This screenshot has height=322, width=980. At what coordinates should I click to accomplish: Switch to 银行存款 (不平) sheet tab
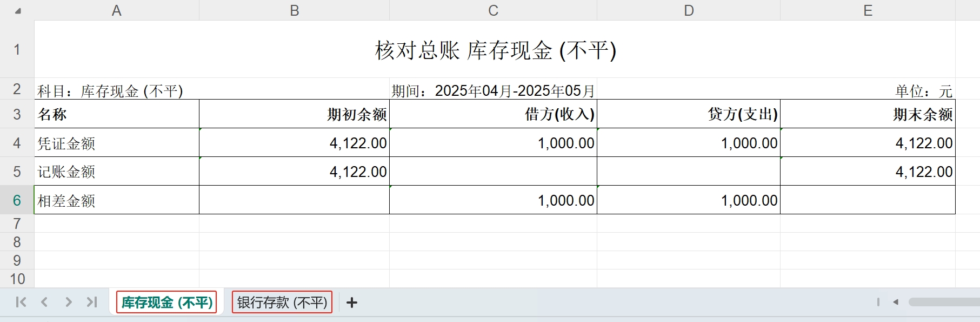[x=282, y=302]
